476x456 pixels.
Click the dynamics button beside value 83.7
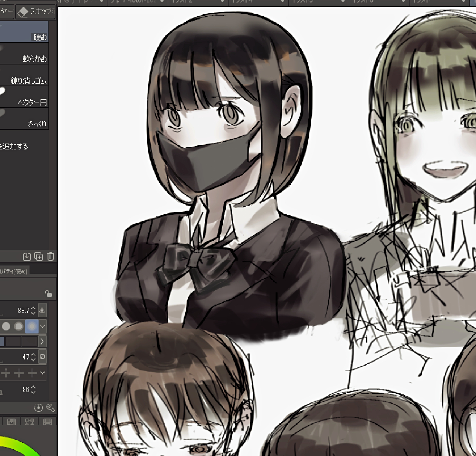pos(42,310)
